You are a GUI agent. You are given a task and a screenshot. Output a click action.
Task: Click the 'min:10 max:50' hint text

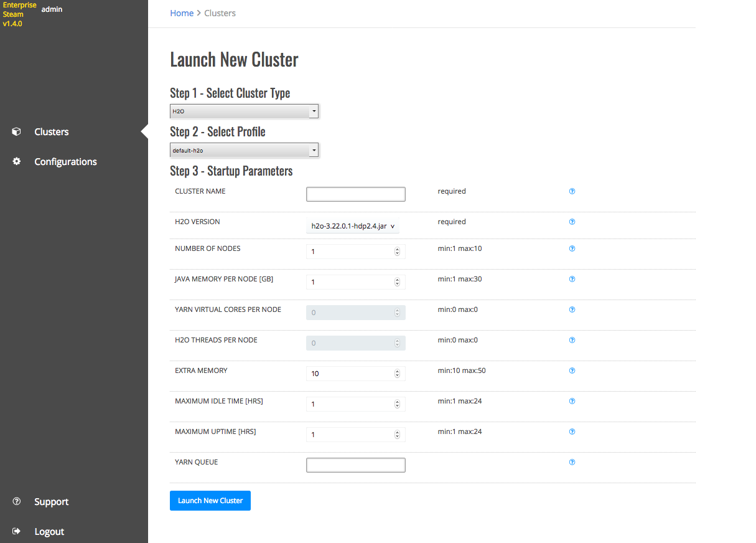tap(462, 371)
